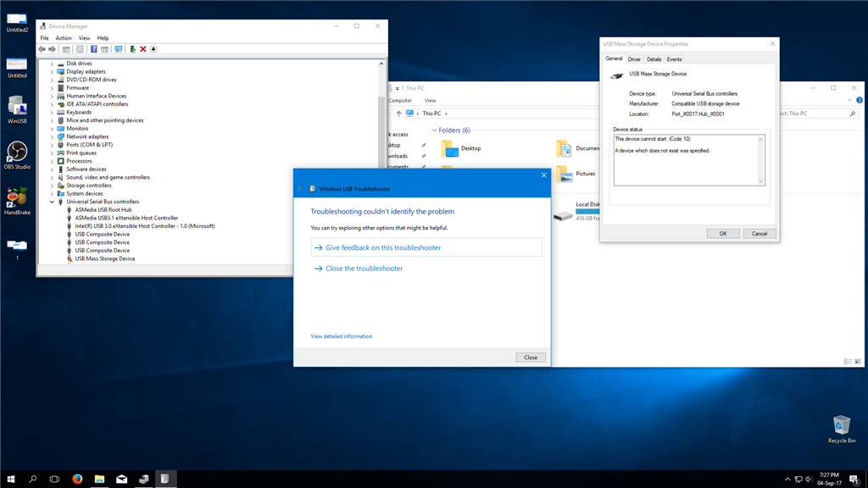Viewport: 868px width, 488px height.
Task: Click the taskbar search magnifier icon
Action: [x=33, y=480]
